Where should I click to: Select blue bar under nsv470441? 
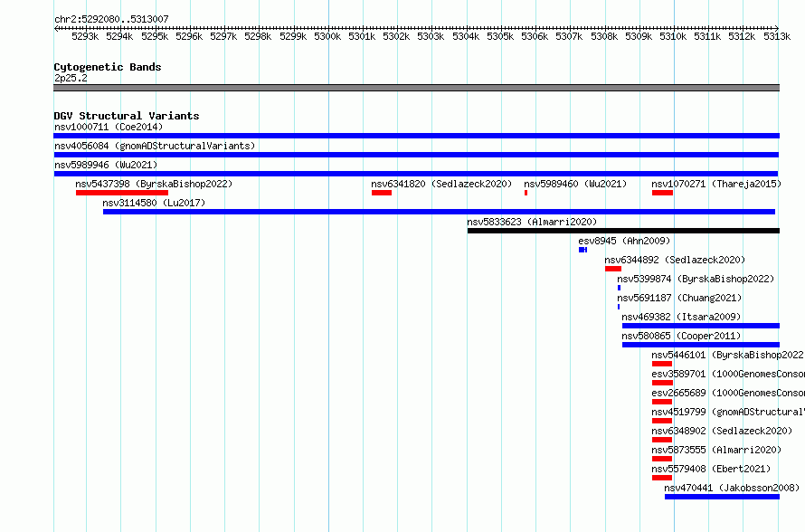(x=722, y=497)
